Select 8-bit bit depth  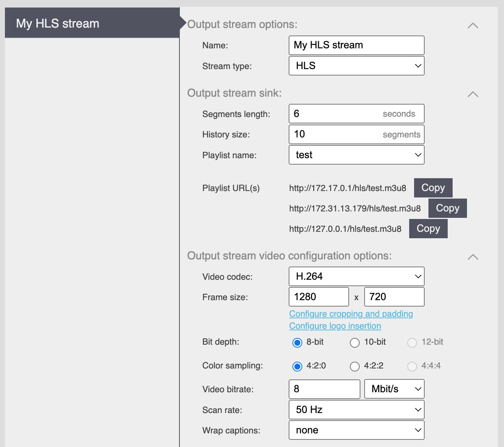(x=297, y=342)
